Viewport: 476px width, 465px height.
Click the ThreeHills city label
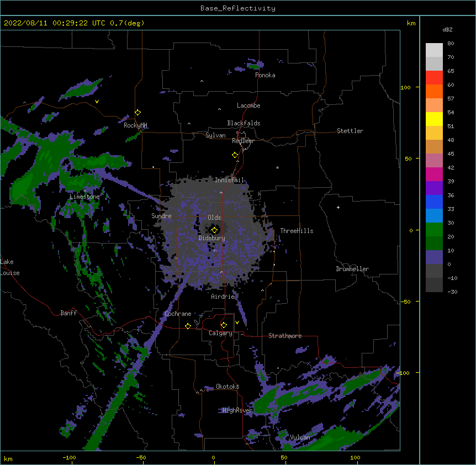(x=297, y=231)
